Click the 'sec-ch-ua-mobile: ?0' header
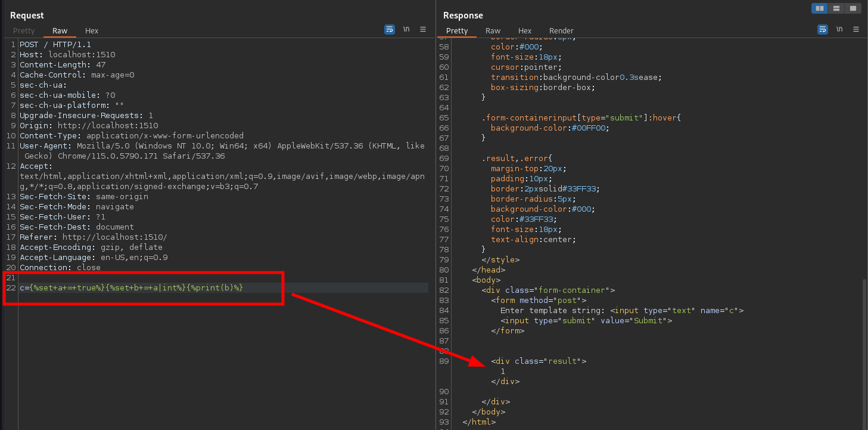Viewport: 868px width, 430px height. tap(67, 95)
